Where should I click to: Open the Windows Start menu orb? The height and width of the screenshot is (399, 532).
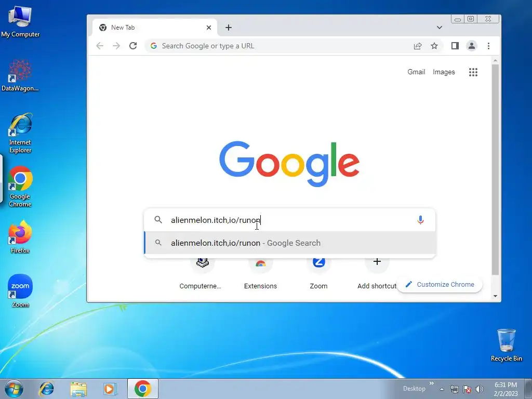[14, 389]
